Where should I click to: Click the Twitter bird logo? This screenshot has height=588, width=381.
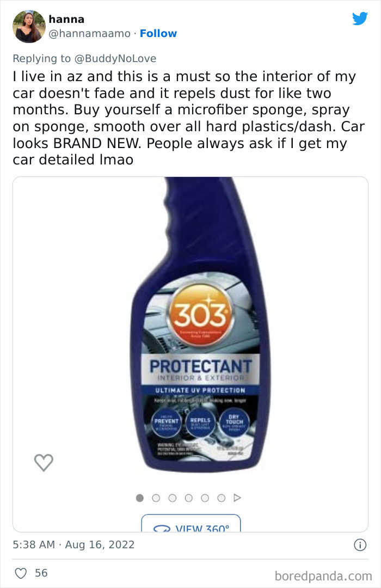tap(360, 19)
